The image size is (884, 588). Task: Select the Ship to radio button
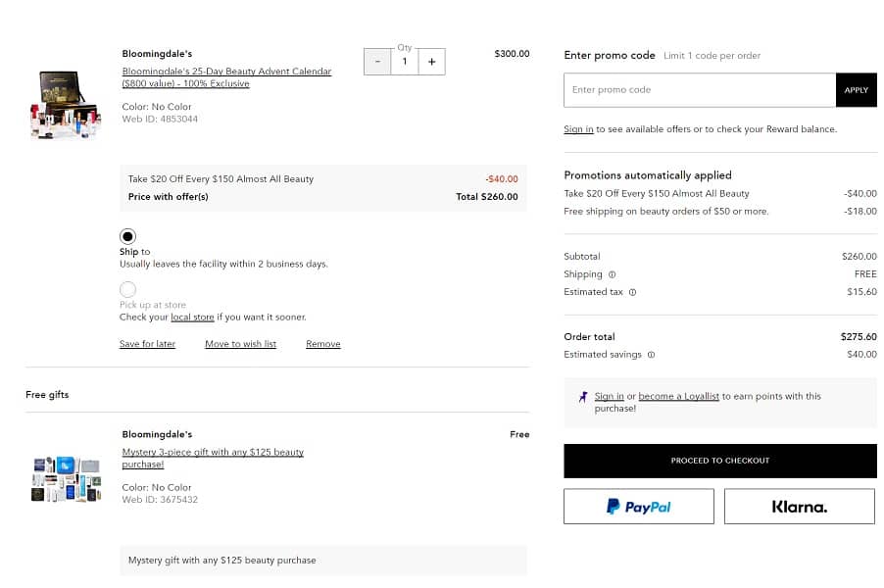click(128, 236)
